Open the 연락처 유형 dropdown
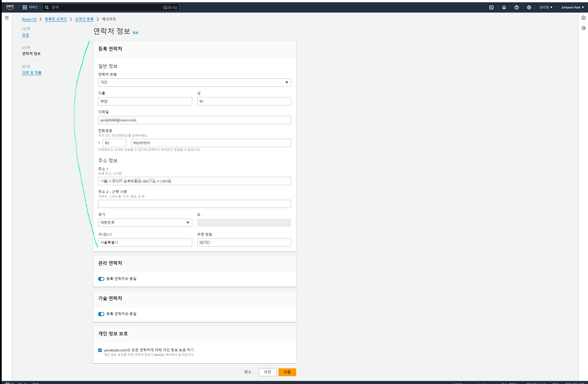Viewport: 588px width, 384px height. [x=194, y=82]
